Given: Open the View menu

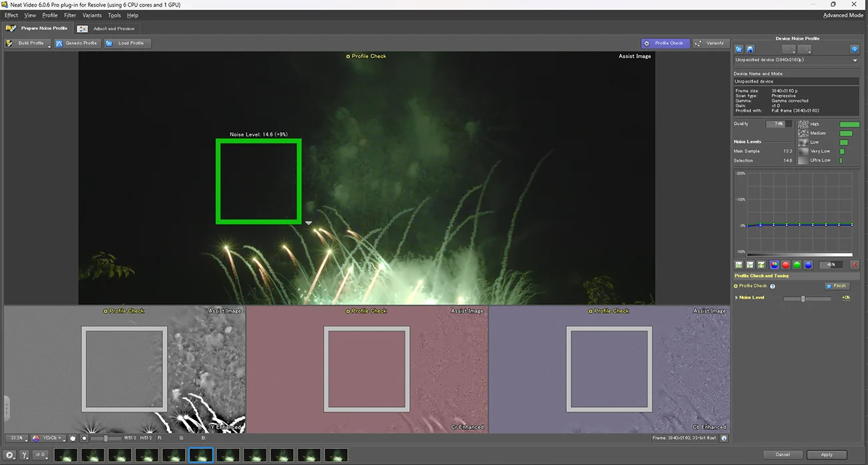Looking at the screenshot, I should (x=30, y=15).
